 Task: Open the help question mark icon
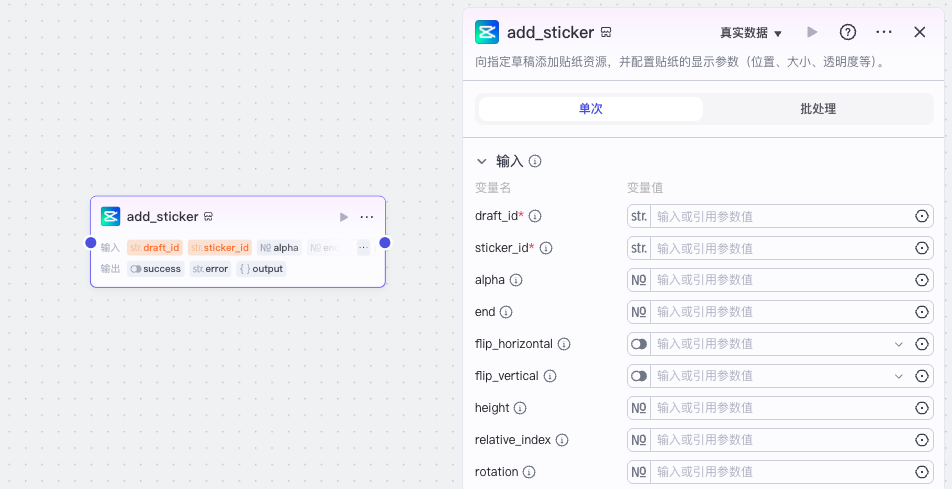tap(848, 32)
